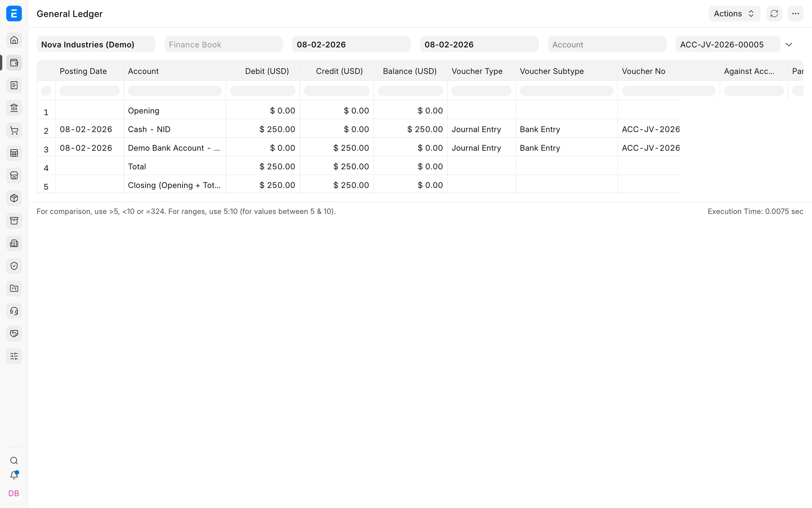The width and height of the screenshot is (812, 508).
Task: Open the buildings chart sidebar icon
Action: pos(14,243)
